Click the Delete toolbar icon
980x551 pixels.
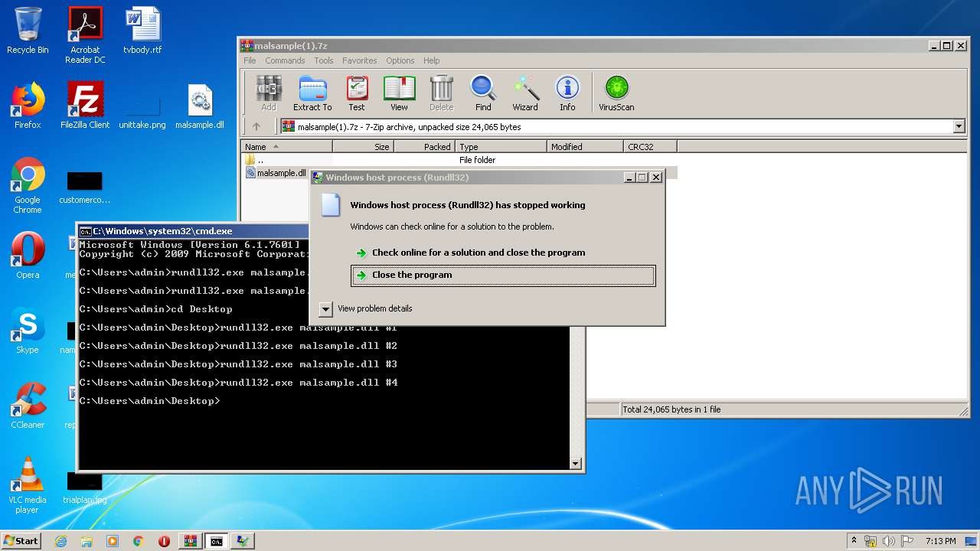[442, 93]
